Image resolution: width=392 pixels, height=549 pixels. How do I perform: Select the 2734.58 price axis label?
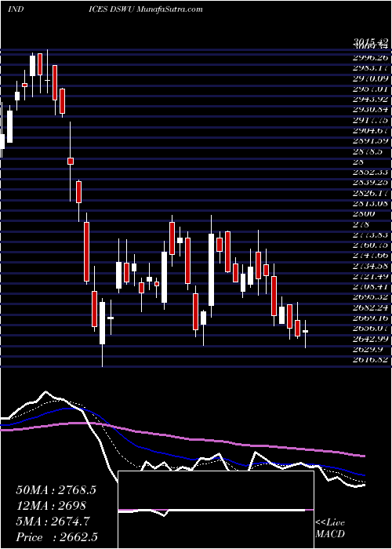tap(370, 266)
